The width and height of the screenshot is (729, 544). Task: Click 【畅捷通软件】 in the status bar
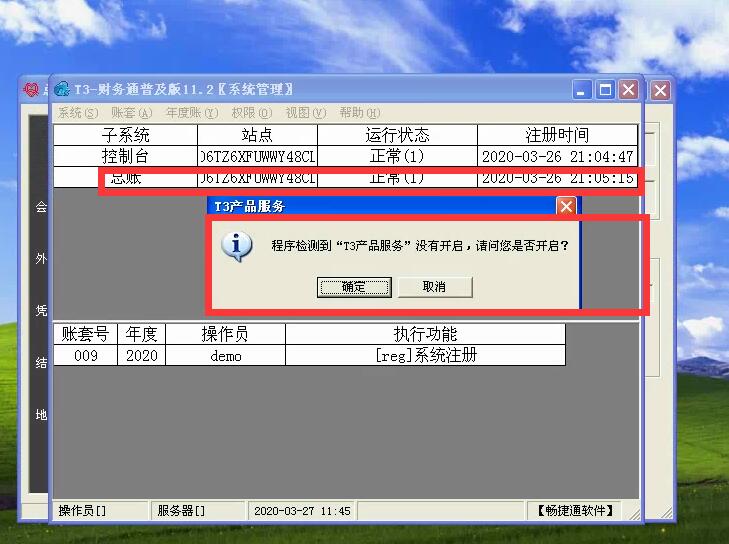tap(575, 511)
